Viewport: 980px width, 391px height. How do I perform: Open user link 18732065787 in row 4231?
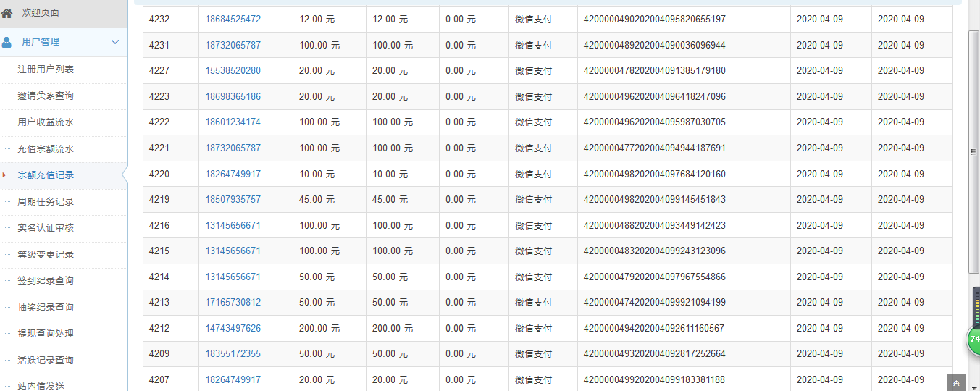[x=233, y=45]
